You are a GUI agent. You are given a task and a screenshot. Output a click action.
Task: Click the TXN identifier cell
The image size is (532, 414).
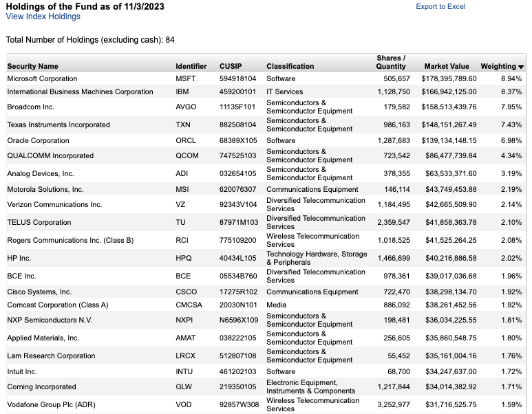tap(183, 124)
